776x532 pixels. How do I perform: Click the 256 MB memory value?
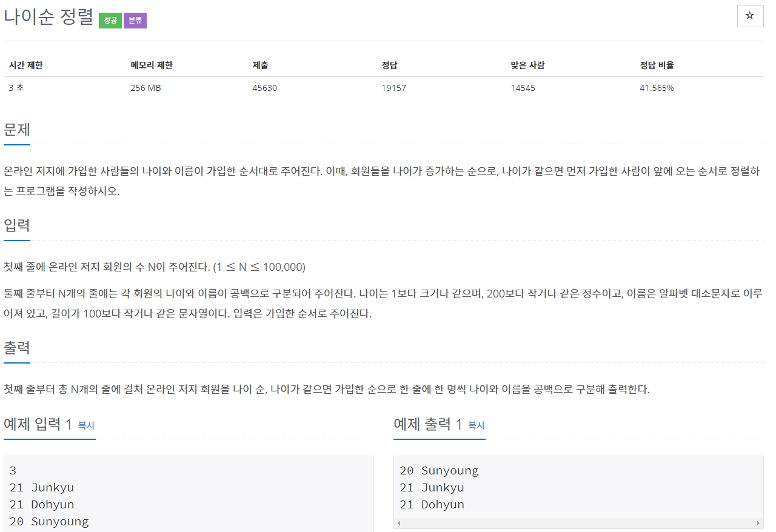[x=145, y=88]
